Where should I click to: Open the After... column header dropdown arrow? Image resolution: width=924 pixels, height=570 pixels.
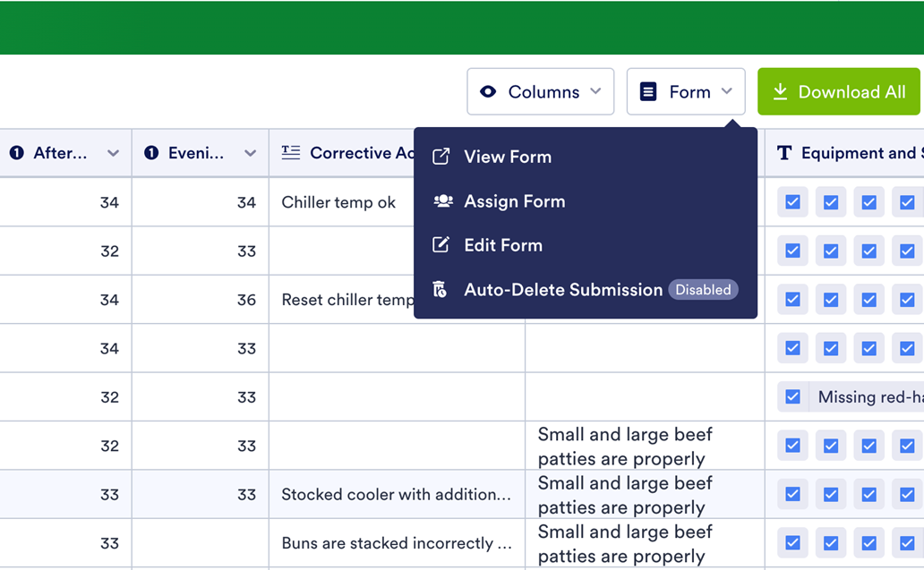pos(113,153)
